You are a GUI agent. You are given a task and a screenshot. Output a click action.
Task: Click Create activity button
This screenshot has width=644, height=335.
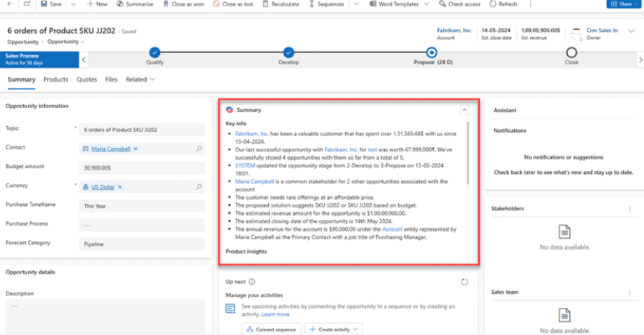tap(333, 329)
